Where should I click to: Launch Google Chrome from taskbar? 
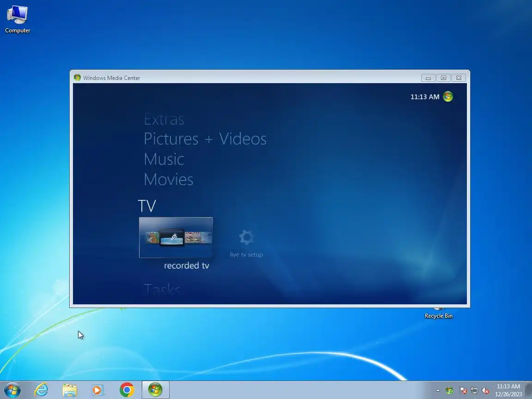click(127, 390)
